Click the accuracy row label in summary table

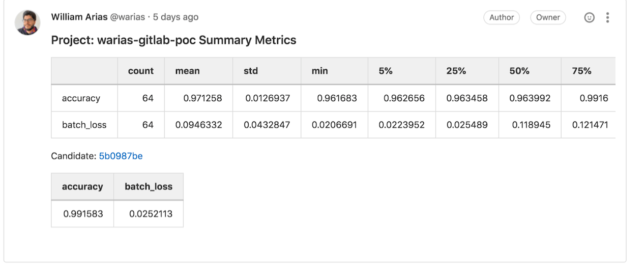coord(81,98)
